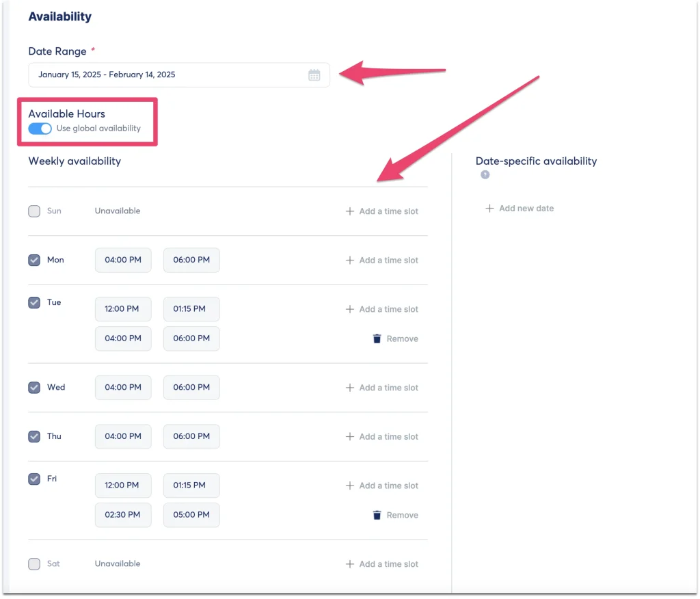Image resolution: width=700 pixels, height=599 pixels.
Task: Open Monday's 04:00 PM start time dropdown
Action: click(123, 260)
